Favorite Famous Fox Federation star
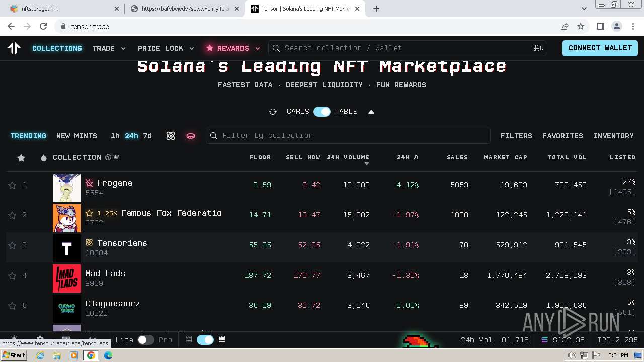The height and width of the screenshot is (362, 644). tap(12, 215)
